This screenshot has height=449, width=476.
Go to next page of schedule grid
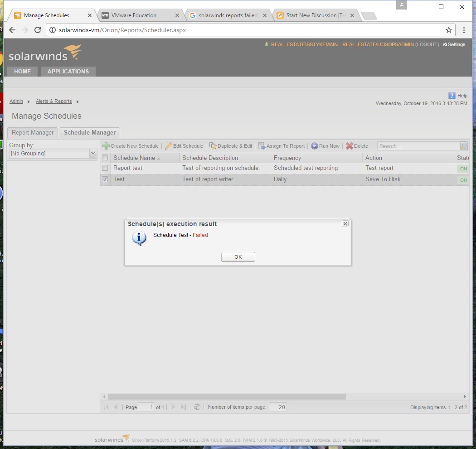173,407
